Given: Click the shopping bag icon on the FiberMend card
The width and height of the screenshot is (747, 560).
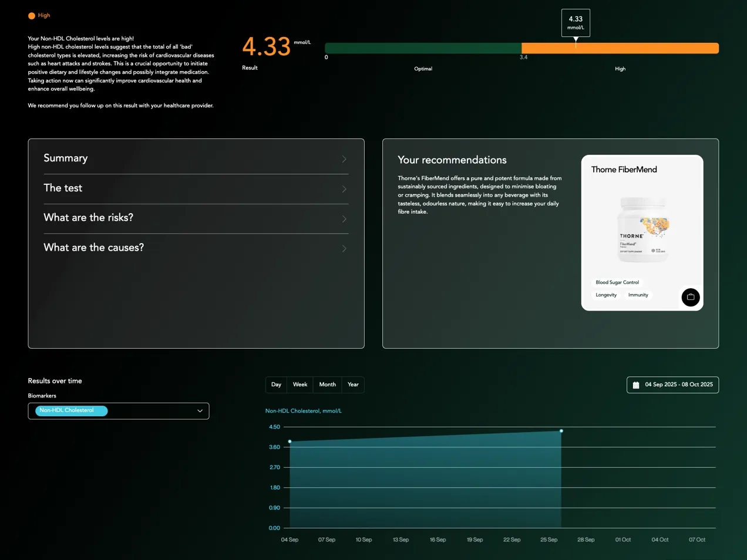Looking at the screenshot, I should click(690, 297).
